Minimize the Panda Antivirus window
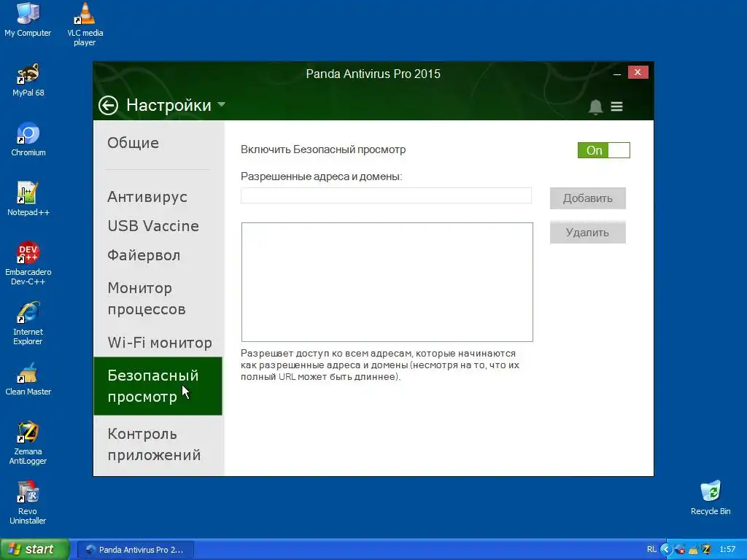The width and height of the screenshot is (747, 560). [x=617, y=73]
